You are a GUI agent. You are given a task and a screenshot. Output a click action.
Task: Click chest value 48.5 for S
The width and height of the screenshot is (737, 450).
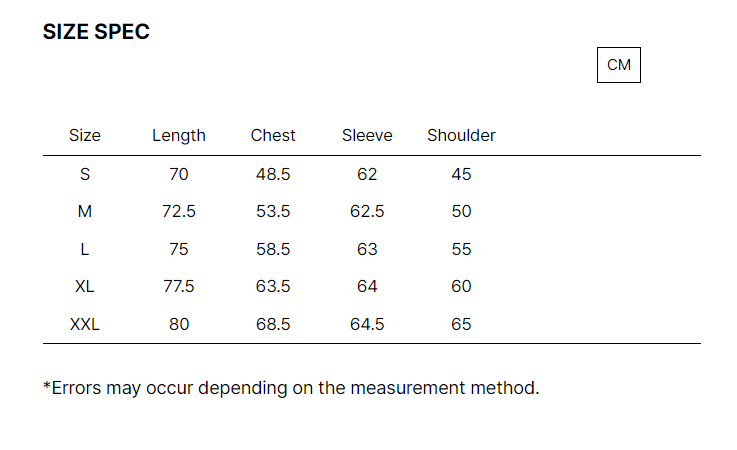coord(273,174)
